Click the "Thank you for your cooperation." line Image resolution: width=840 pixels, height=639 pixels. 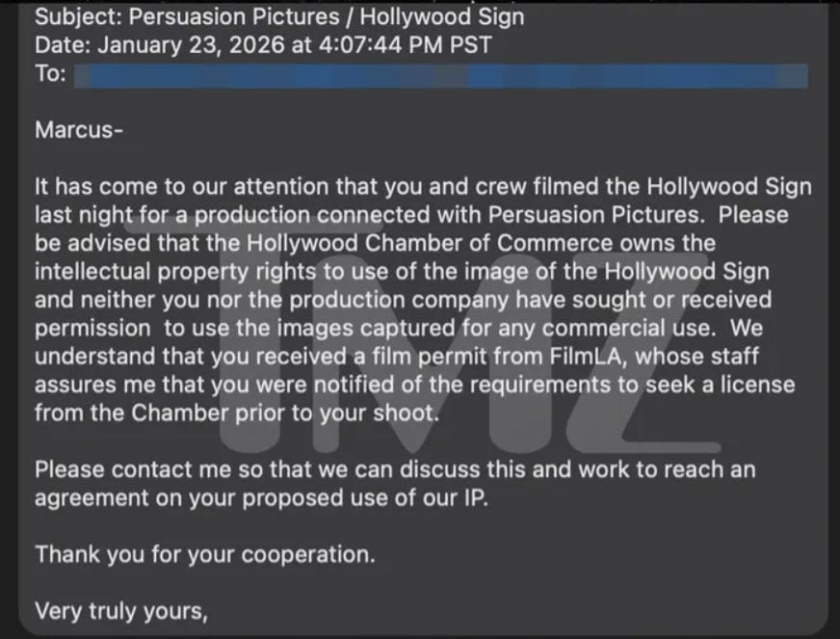coord(204,556)
